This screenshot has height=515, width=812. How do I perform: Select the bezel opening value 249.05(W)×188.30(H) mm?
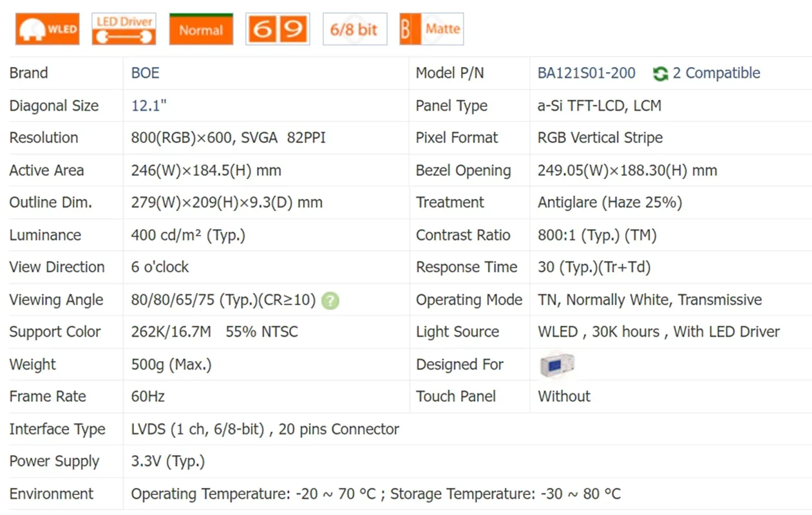click(x=627, y=171)
